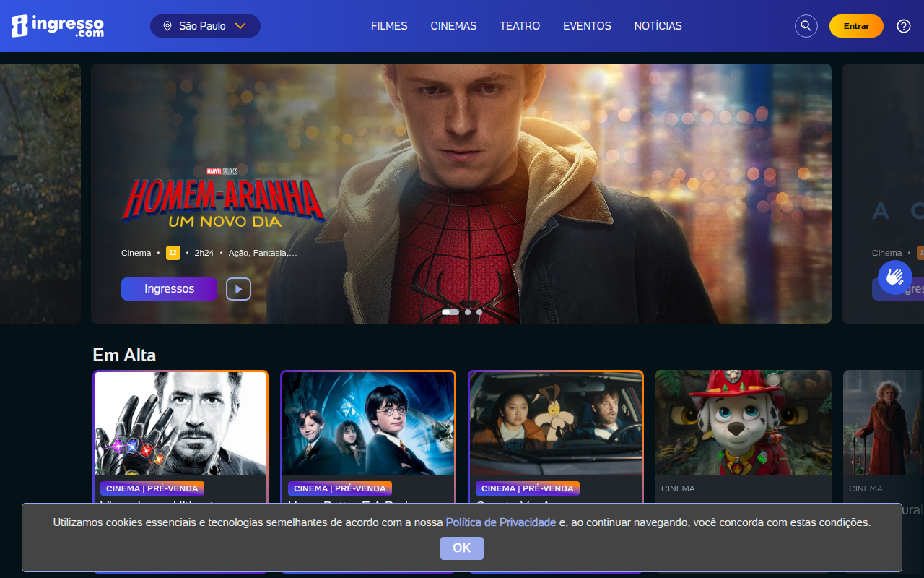Open the EVENTOS menu item
Viewport: 924px width, 578px height.
tap(587, 26)
